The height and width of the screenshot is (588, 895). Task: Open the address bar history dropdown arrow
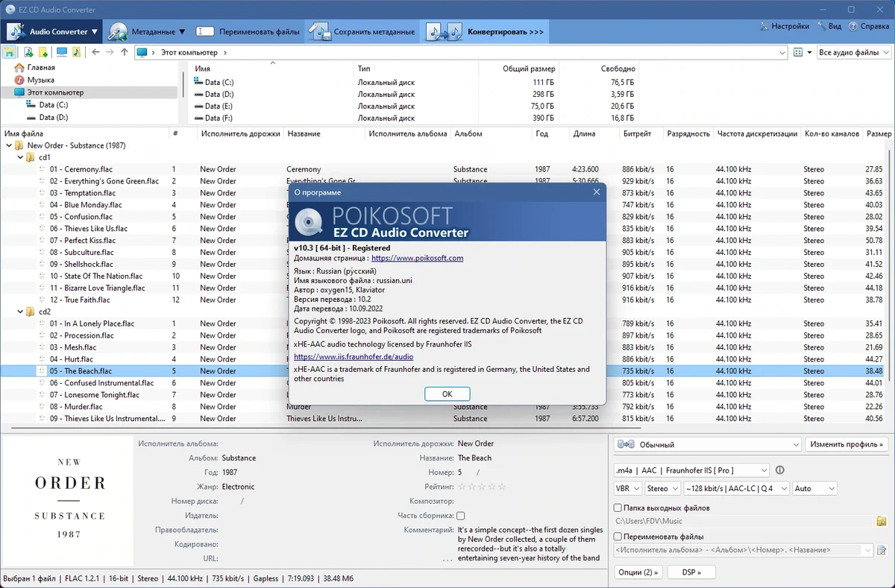coord(782,53)
